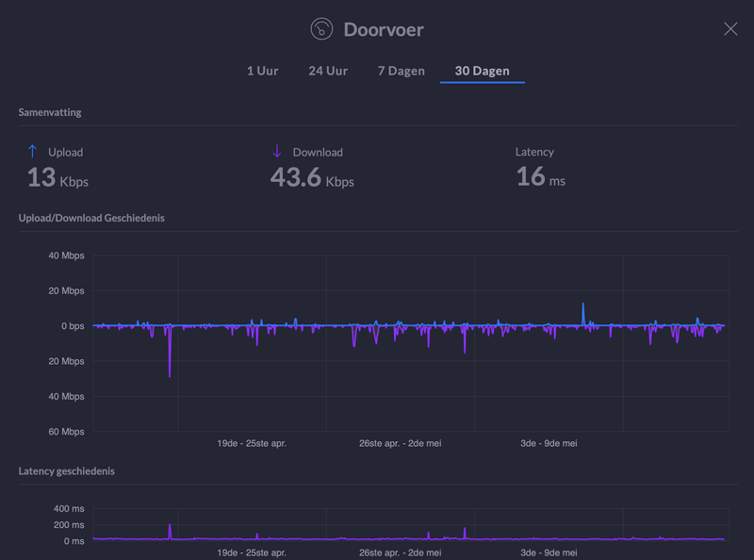Click the blue upload arrow icon
Image resolution: width=754 pixels, height=560 pixels.
[33, 152]
